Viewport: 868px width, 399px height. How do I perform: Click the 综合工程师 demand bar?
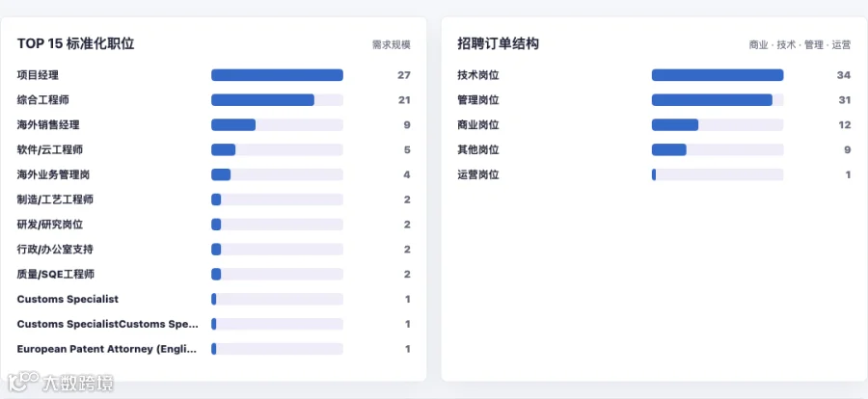tap(277, 100)
